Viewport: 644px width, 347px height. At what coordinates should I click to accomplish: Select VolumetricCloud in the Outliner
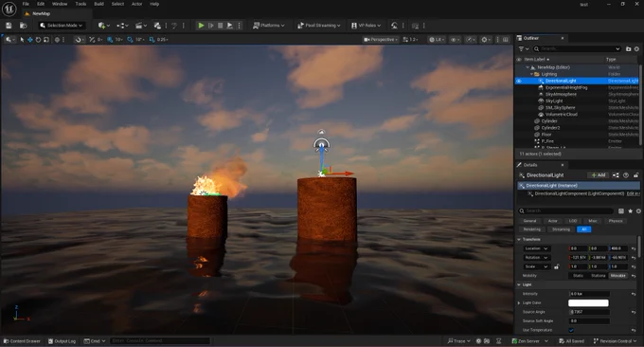tap(561, 115)
